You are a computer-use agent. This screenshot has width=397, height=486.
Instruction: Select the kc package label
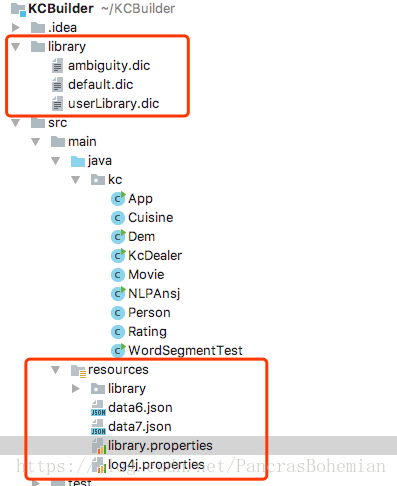pos(115,180)
